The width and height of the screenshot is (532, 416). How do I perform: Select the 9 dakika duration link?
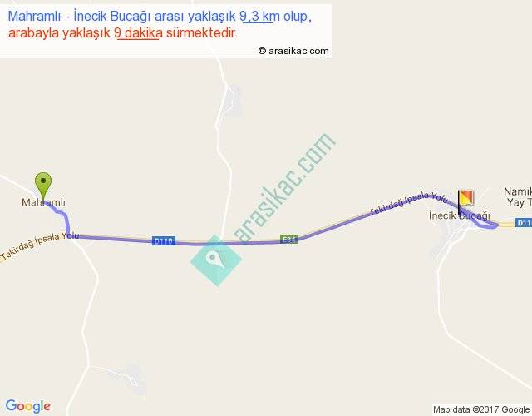click(139, 33)
